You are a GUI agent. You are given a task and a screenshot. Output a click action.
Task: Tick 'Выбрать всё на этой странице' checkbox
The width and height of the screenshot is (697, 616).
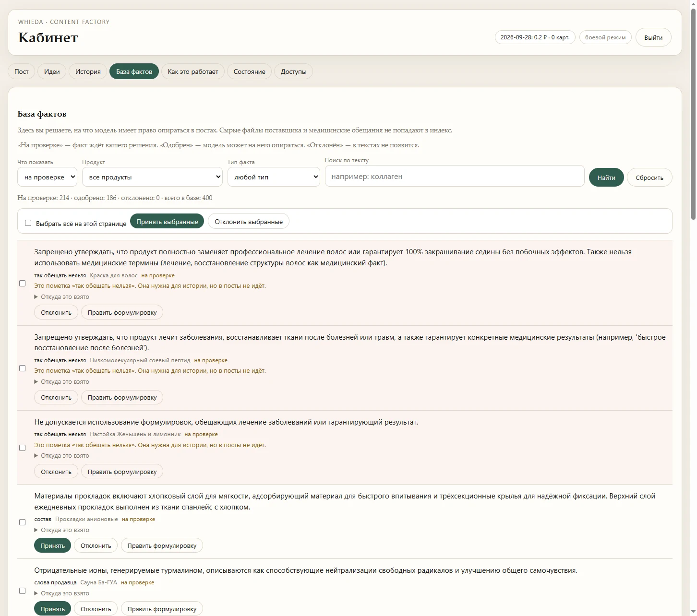coord(28,223)
